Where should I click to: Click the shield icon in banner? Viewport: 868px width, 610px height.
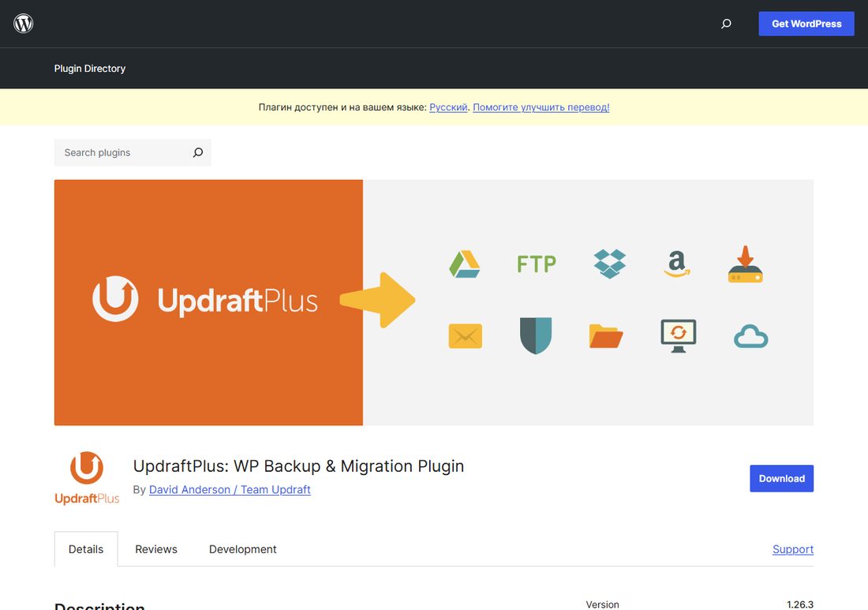(536, 335)
